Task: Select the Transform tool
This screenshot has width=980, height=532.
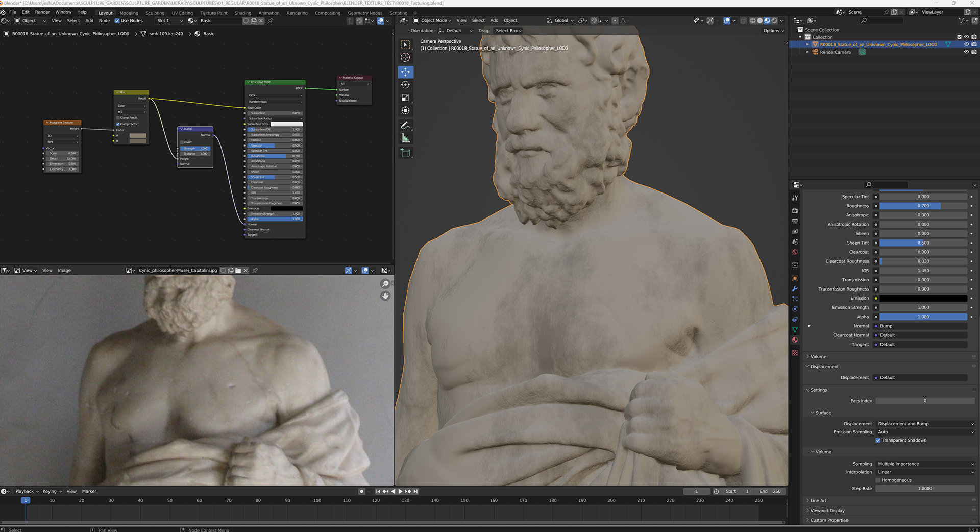Action: point(405,110)
